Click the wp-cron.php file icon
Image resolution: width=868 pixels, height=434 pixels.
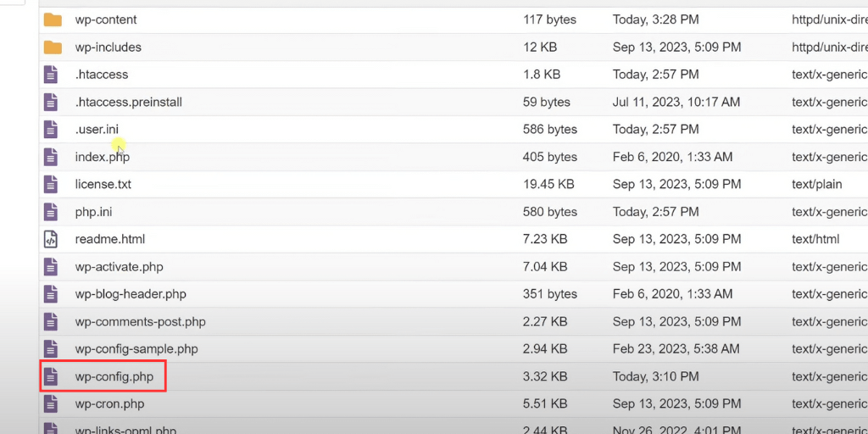tap(51, 404)
